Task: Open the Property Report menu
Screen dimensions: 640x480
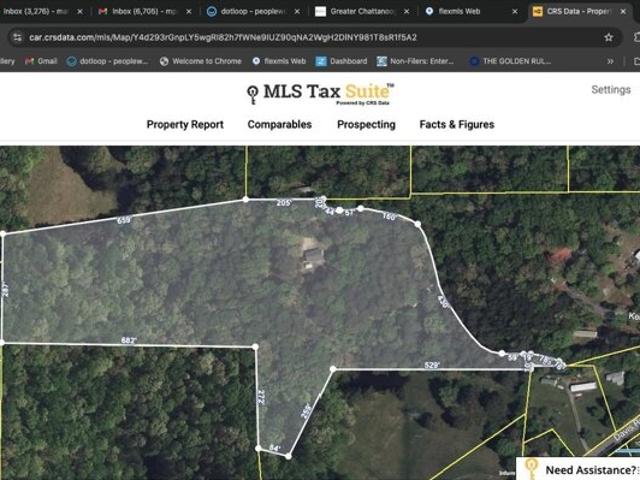Action: (185, 125)
